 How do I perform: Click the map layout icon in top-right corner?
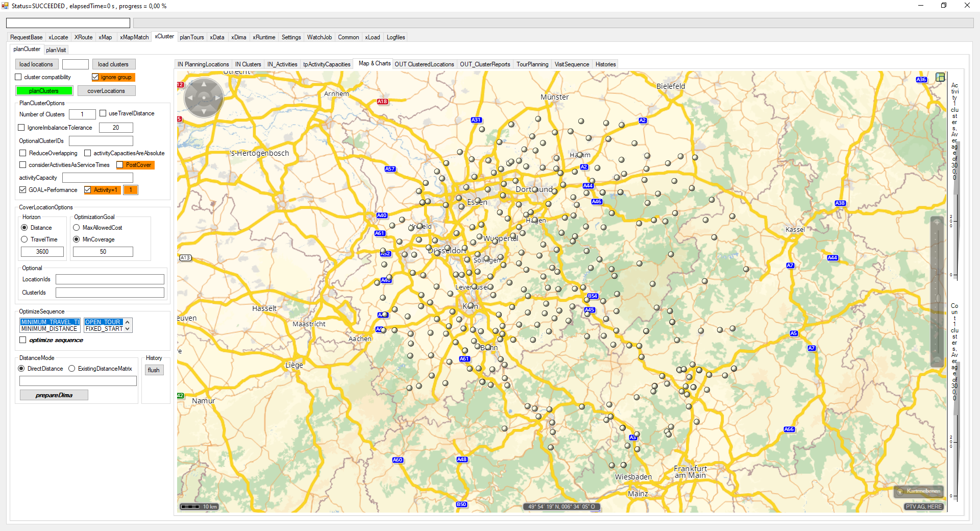pyautogui.click(x=940, y=77)
